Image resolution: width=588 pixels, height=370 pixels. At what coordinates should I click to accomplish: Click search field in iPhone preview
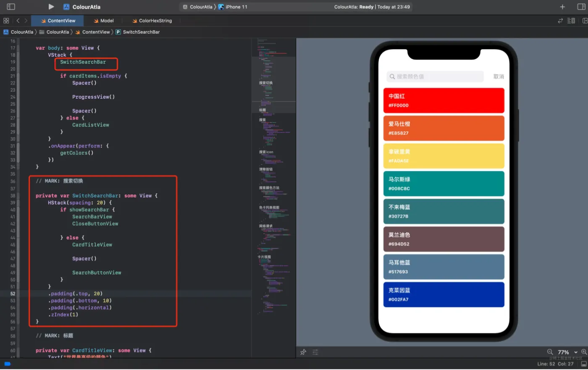[435, 77]
